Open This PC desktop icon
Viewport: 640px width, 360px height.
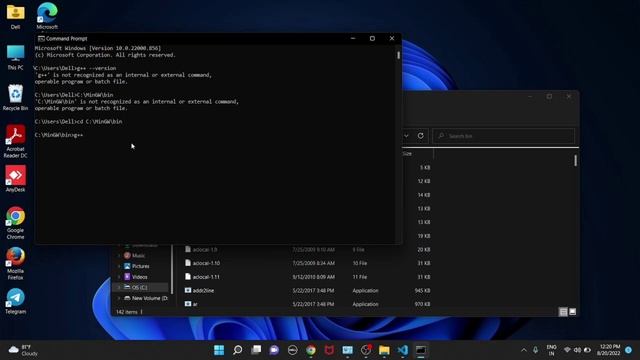(16, 58)
